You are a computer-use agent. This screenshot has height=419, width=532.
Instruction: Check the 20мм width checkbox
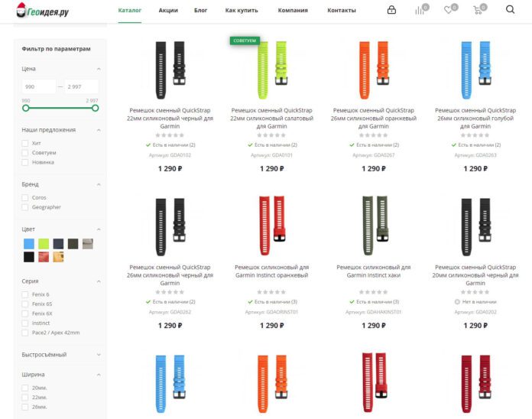(24, 388)
